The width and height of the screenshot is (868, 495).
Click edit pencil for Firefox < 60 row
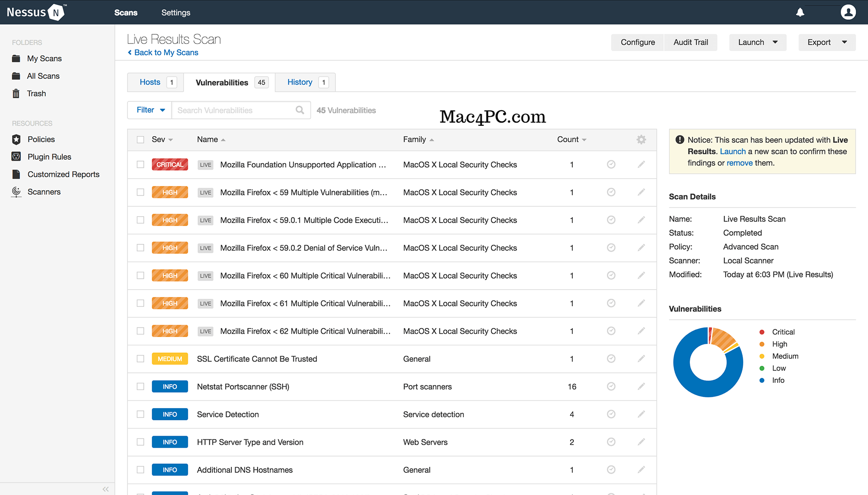tap(641, 276)
